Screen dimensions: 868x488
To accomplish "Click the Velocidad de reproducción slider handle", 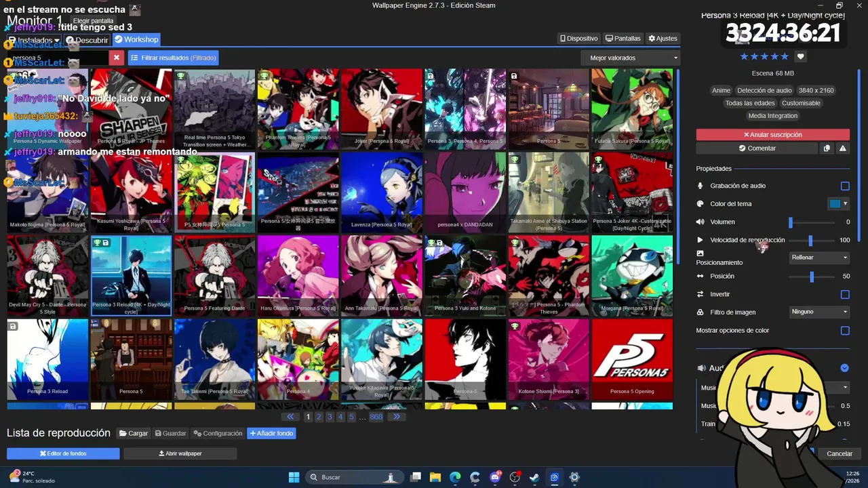I will tap(810, 241).
